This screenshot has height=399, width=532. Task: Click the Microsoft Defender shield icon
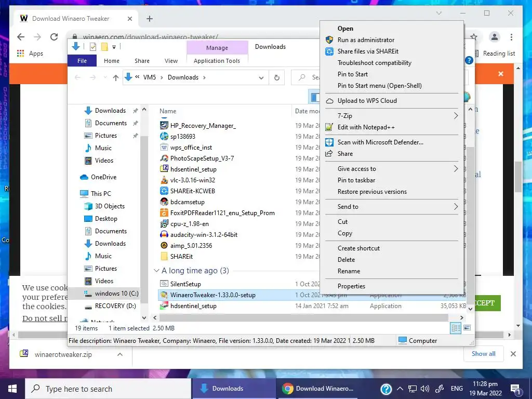(329, 142)
